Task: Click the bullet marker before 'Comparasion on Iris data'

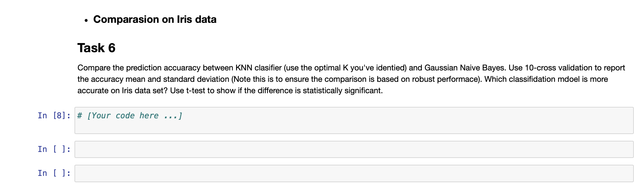Action: [x=86, y=20]
